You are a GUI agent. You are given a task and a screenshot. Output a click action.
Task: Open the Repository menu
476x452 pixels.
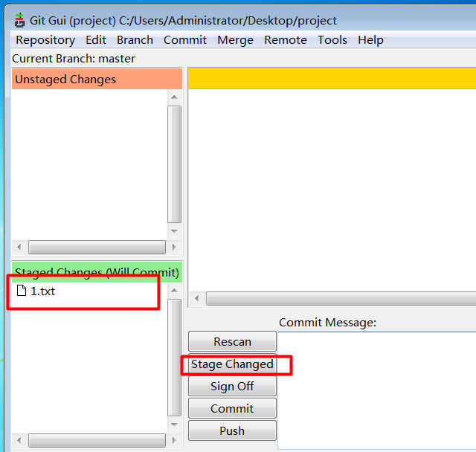(45, 39)
